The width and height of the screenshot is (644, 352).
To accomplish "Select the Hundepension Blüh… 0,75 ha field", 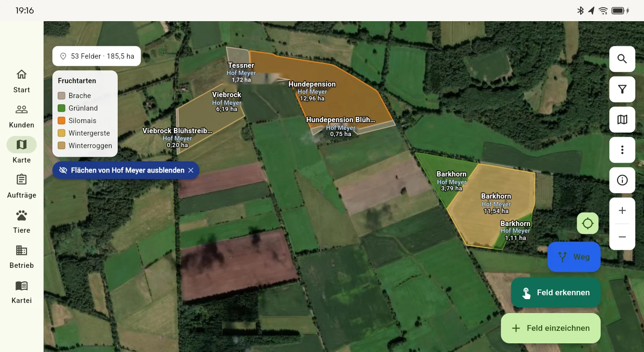I will point(341,127).
